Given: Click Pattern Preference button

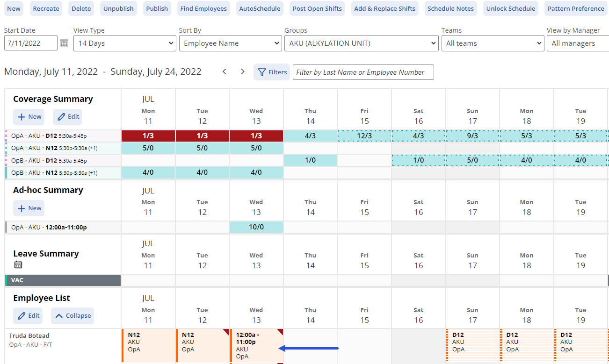Looking at the screenshot, I should 576,8.
